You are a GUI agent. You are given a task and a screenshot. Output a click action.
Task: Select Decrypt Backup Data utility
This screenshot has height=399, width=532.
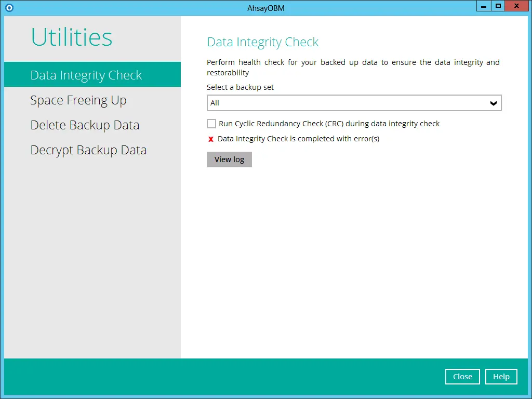[x=88, y=150]
